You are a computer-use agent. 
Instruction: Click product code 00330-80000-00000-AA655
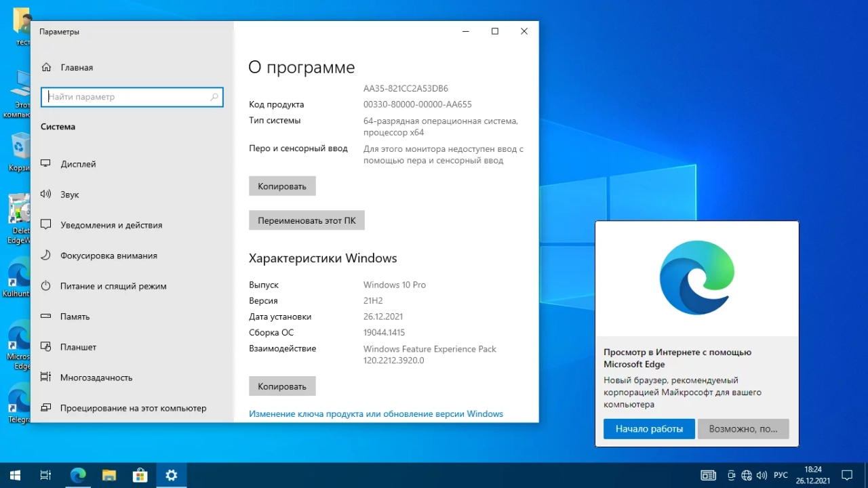418,104
